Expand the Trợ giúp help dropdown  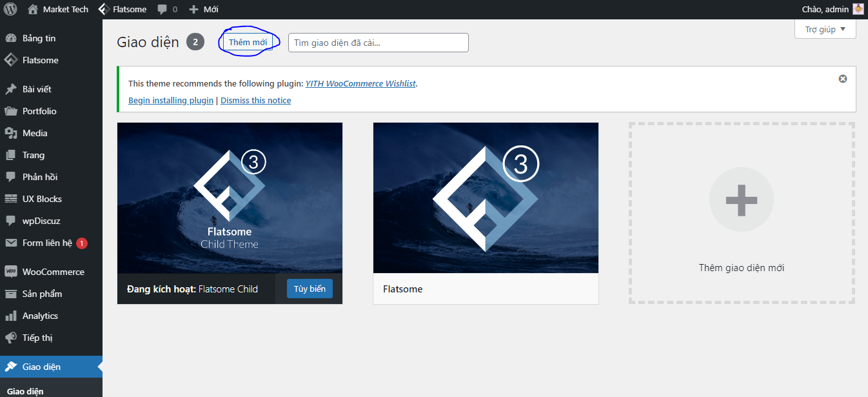(x=825, y=29)
